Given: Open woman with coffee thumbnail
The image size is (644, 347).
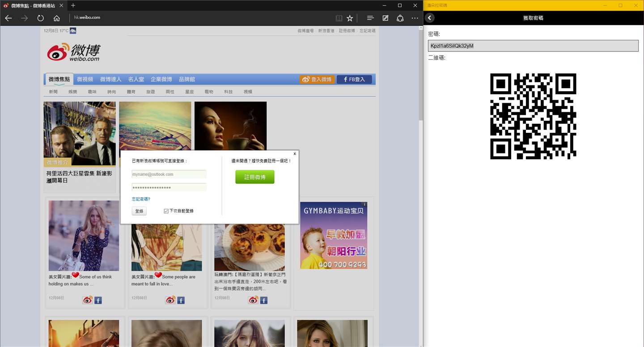Looking at the screenshot, I should tap(230, 126).
